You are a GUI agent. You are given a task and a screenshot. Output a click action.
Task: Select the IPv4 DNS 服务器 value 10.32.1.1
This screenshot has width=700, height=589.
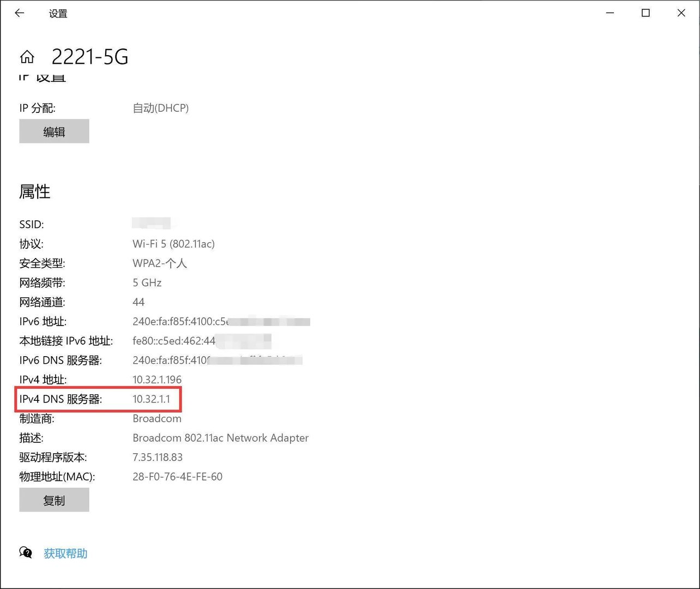pos(153,399)
